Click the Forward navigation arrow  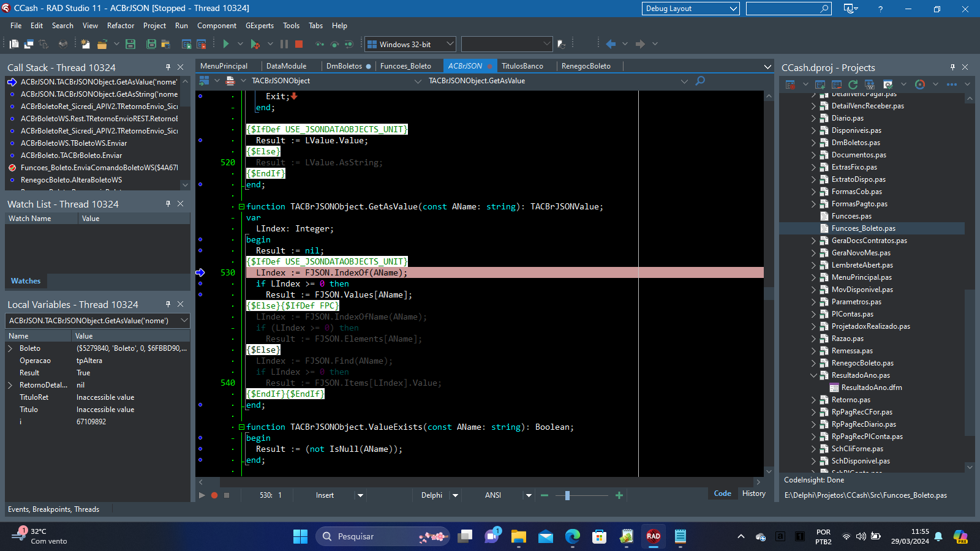click(640, 44)
